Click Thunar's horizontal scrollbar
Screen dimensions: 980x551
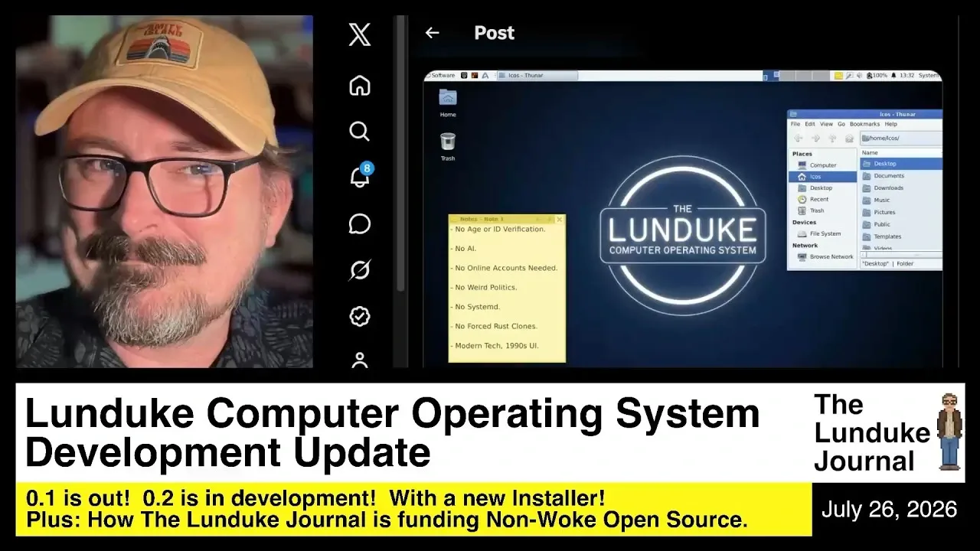point(901,254)
